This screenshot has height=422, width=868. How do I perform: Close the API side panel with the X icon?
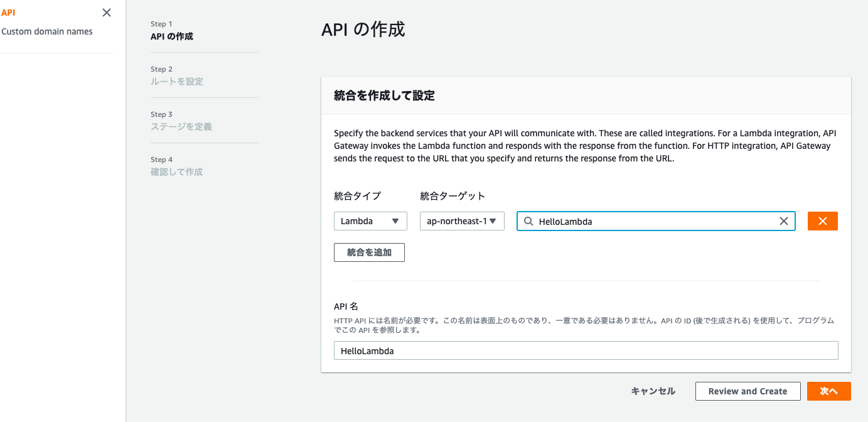click(x=106, y=13)
